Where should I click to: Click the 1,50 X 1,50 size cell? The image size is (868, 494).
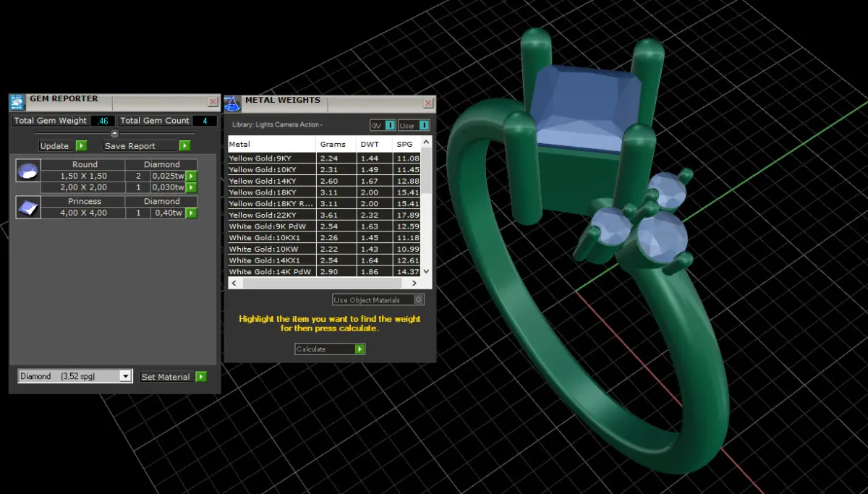(x=84, y=176)
